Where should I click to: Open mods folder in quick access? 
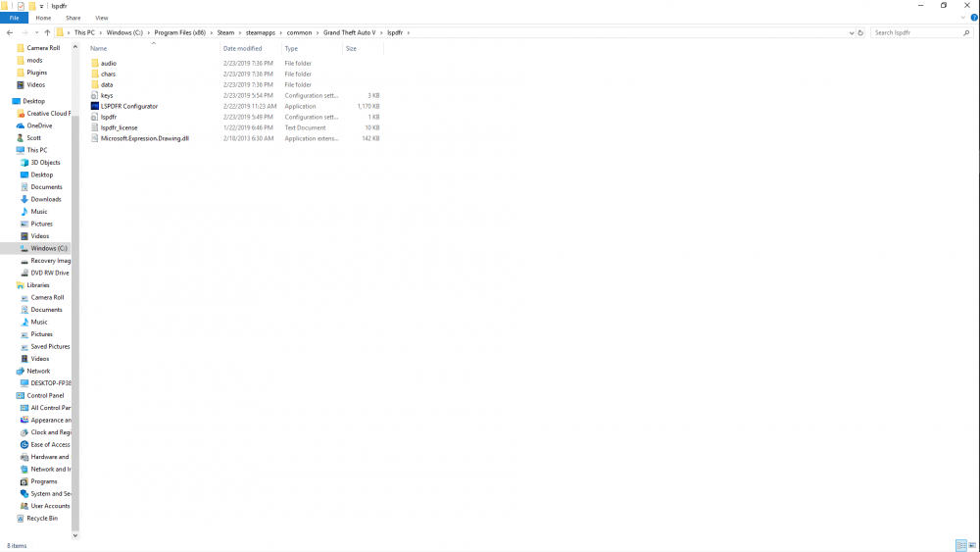point(34,60)
